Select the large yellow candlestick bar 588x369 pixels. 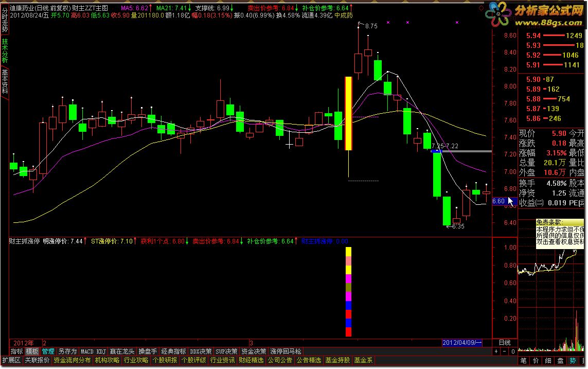(348, 113)
